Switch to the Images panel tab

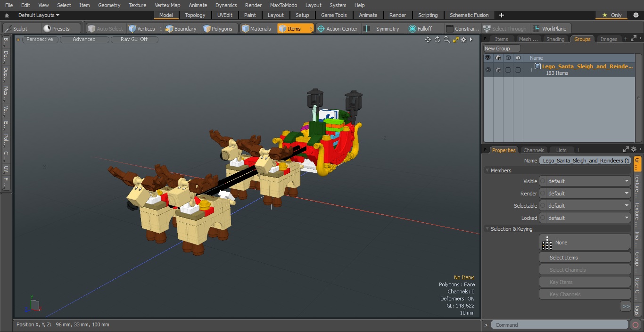click(x=609, y=39)
